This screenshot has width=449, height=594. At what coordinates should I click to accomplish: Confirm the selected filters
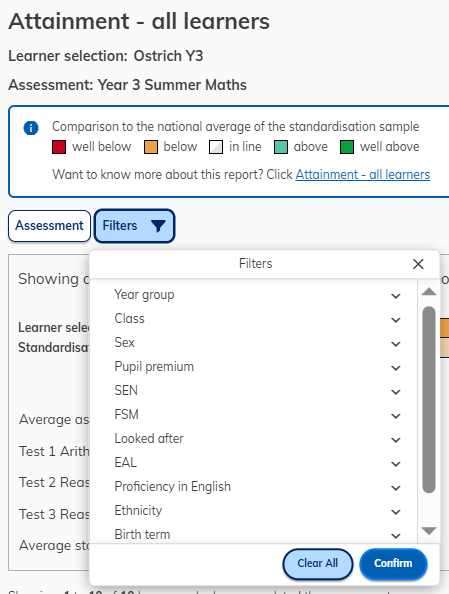point(393,564)
